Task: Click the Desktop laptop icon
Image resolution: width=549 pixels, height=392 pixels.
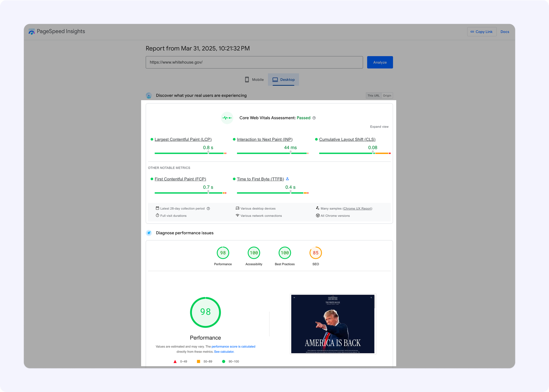Action: 275,80
